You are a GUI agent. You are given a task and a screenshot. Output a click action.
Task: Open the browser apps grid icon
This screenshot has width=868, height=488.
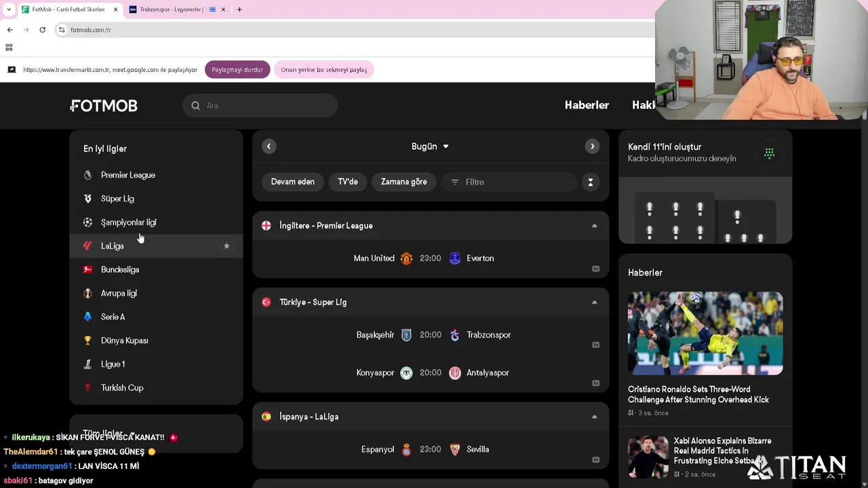coord(9,47)
